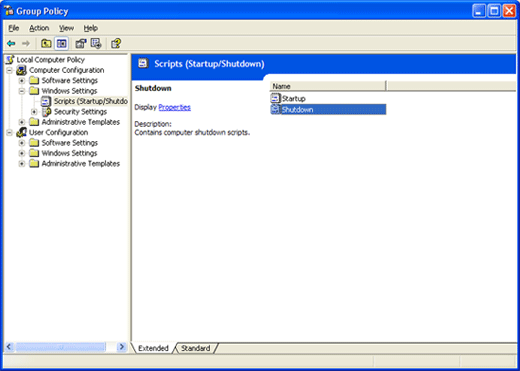
Task: Expand Windows Settings under User Configuration
Action: (22, 153)
